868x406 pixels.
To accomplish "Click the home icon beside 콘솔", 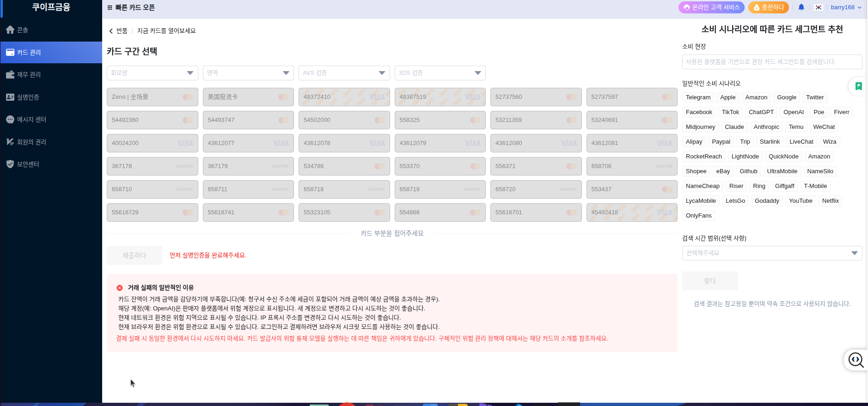I will point(10,30).
